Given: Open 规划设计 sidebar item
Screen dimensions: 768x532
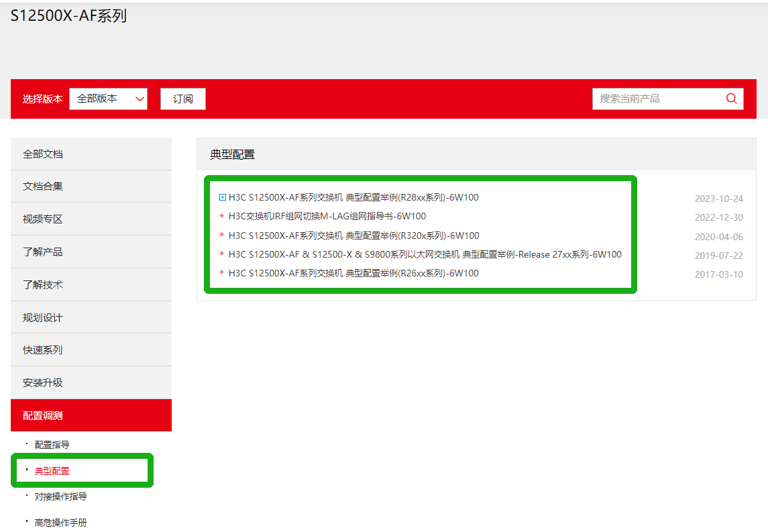Looking at the screenshot, I should click(x=91, y=317).
